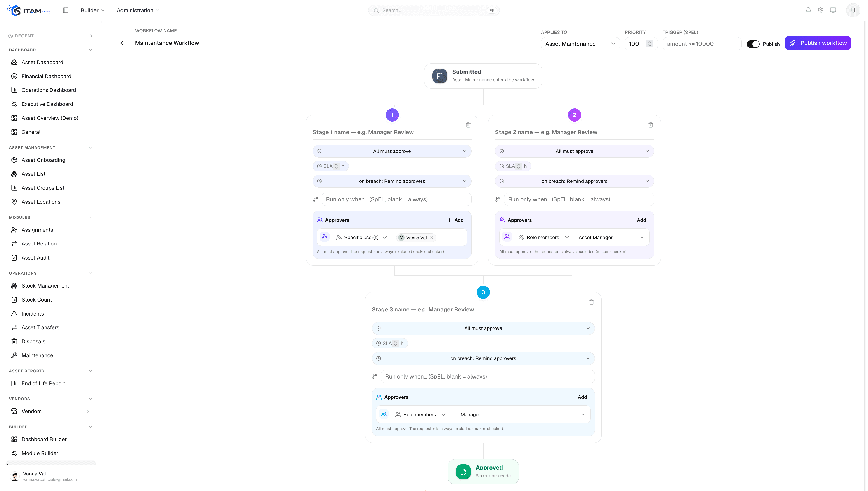Change Stage 1 Specific user(s) approver type
Viewport: 868px width, 491px height.
(361, 238)
